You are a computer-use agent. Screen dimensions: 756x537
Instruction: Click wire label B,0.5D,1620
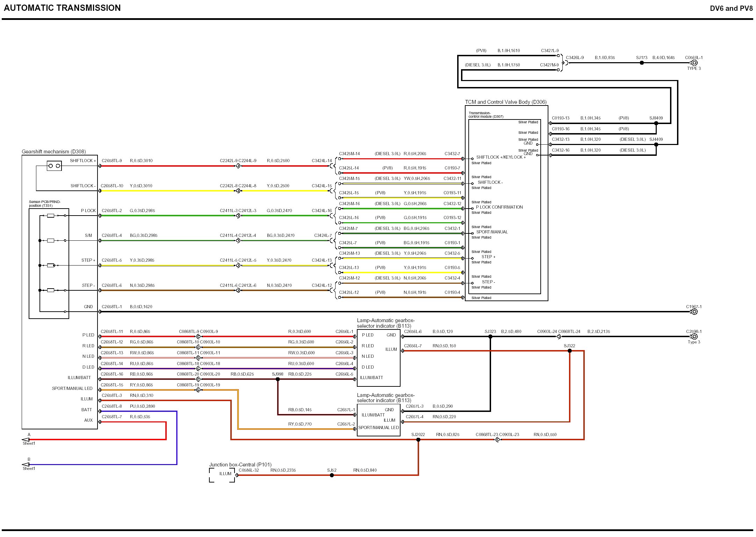click(141, 307)
